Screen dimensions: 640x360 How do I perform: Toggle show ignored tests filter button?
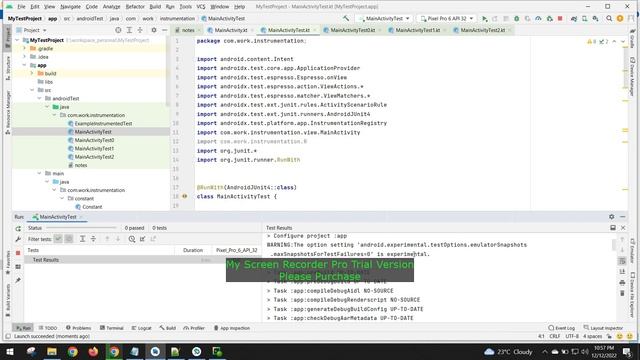click(69, 239)
